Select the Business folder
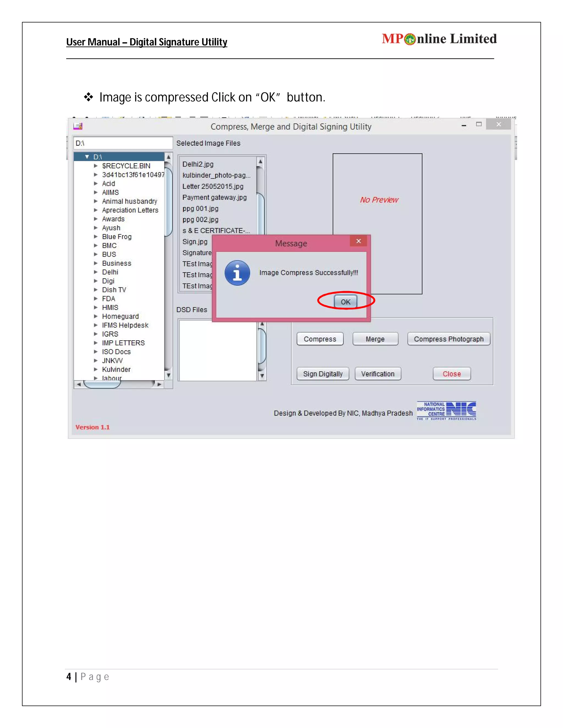This screenshot has width=563, height=728. pyautogui.click(x=116, y=263)
